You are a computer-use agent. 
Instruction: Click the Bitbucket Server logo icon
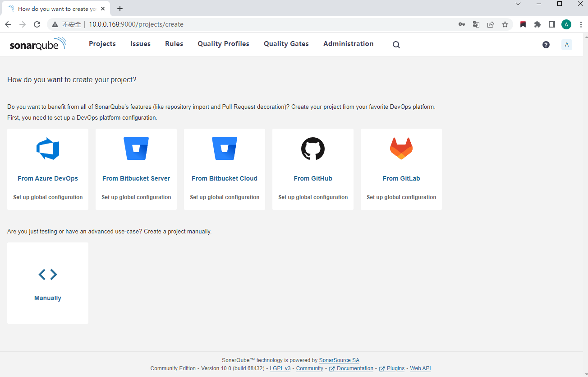click(136, 149)
